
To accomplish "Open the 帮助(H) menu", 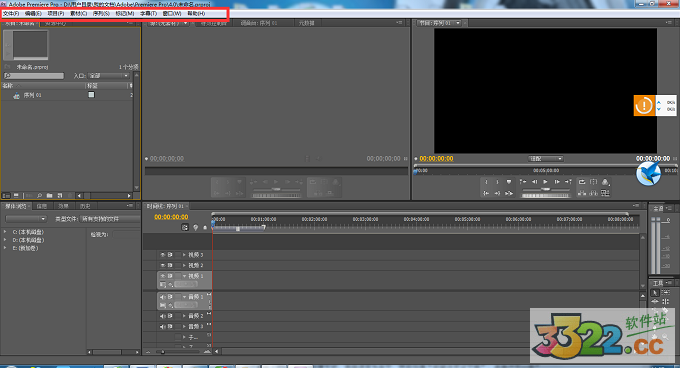I will (x=196, y=13).
